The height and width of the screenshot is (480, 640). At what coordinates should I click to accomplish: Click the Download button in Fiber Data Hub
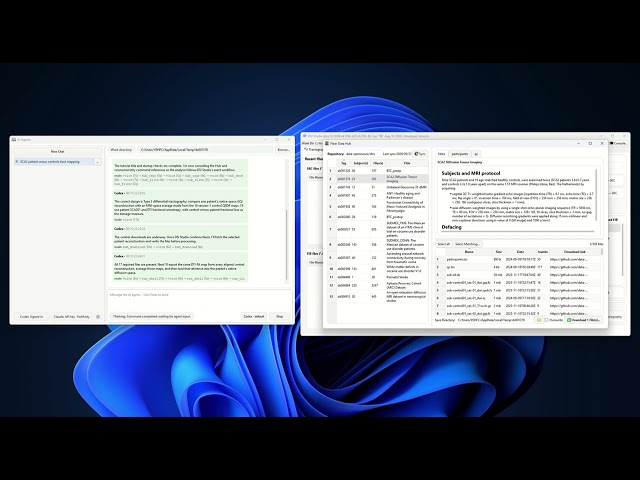click(x=584, y=320)
